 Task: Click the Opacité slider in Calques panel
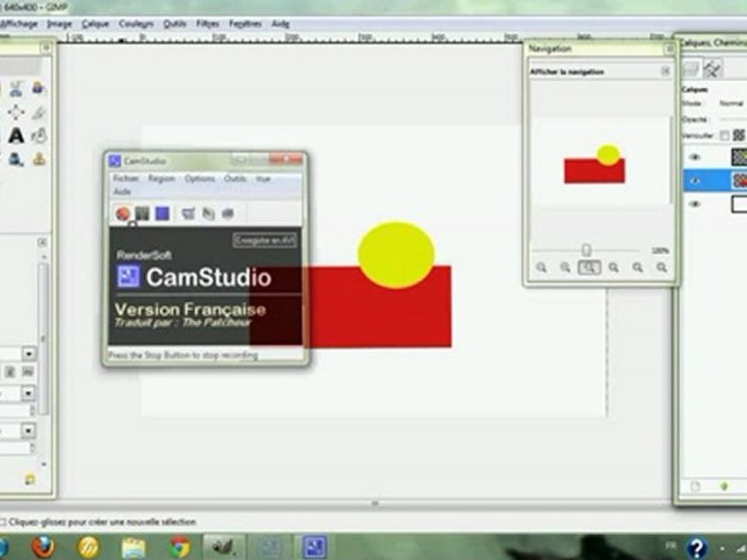pos(733,120)
